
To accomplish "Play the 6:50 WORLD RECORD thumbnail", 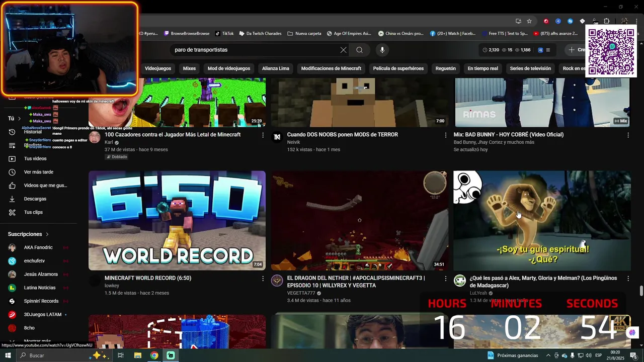I will click(177, 221).
